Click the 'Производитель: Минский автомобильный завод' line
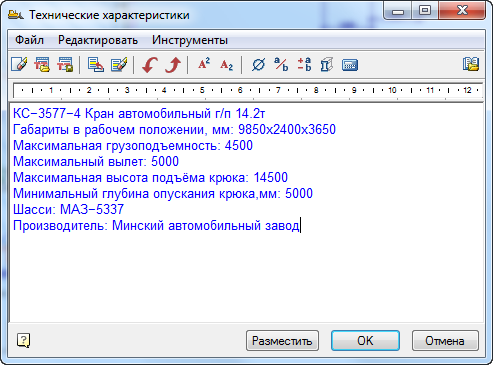Image resolution: width=493 pixels, height=365 pixels. tap(156, 226)
